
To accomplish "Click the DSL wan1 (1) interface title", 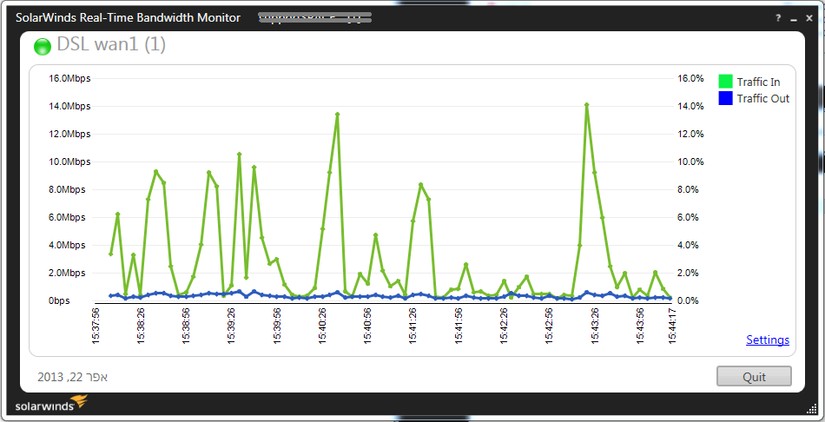I will pyautogui.click(x=111, y=45).
